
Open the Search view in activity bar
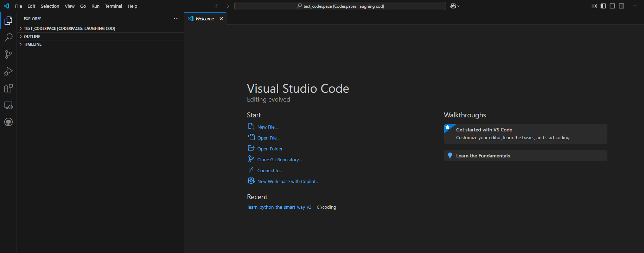8,38
